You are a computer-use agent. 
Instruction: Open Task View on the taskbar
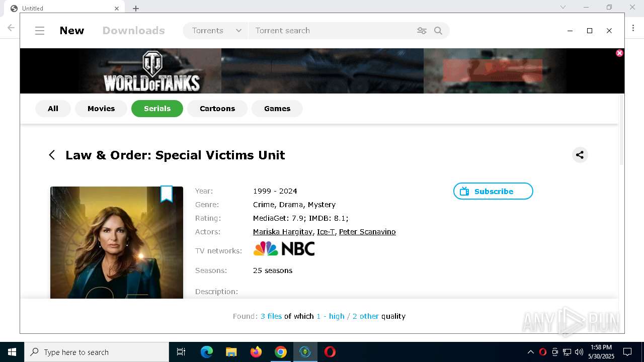(x=181, y=352)
